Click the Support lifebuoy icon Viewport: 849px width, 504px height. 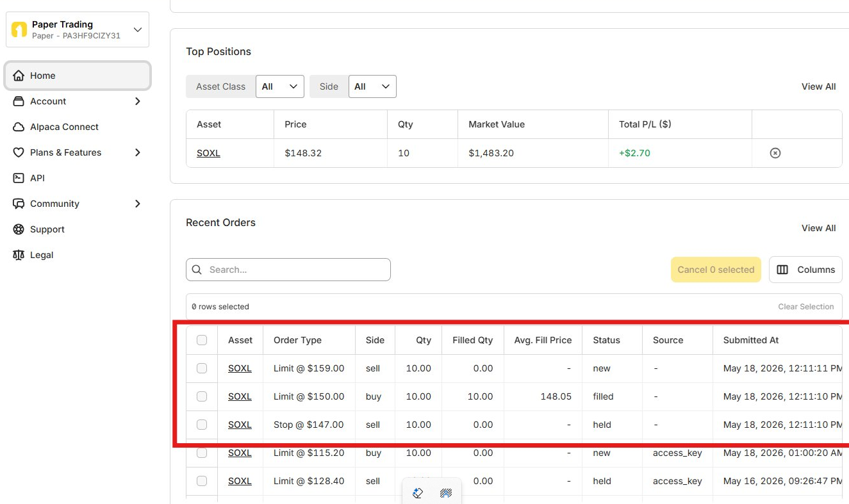(19, 229)
